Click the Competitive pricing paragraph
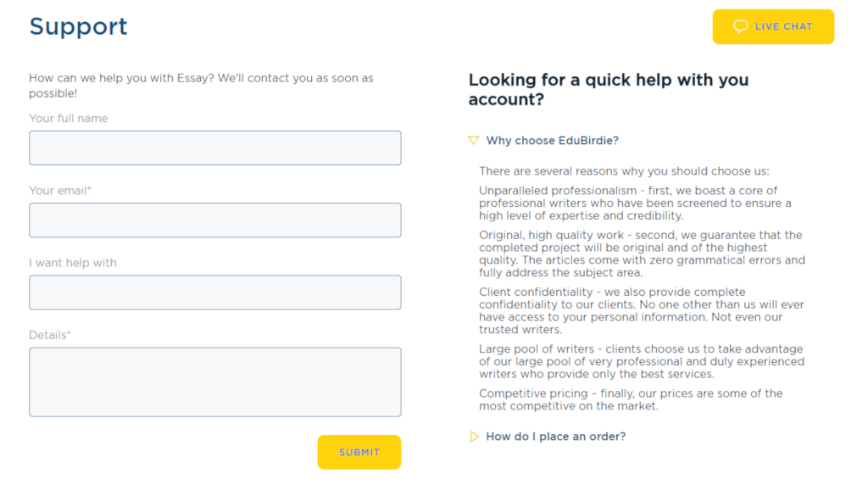 pos(631,399)
